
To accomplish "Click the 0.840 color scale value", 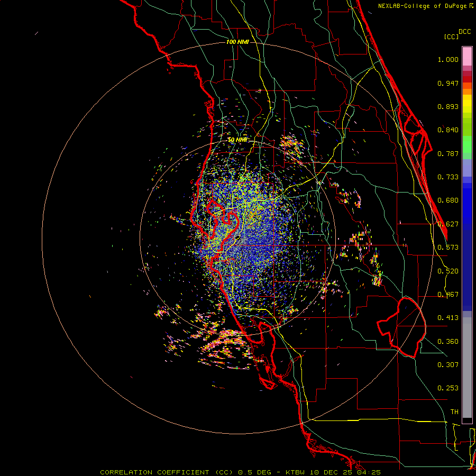I will coord(448,130).
